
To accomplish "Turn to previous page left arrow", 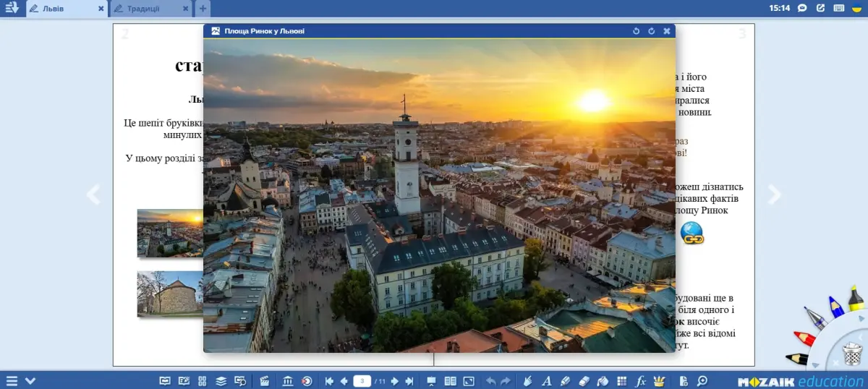I will tap(93, 194).
